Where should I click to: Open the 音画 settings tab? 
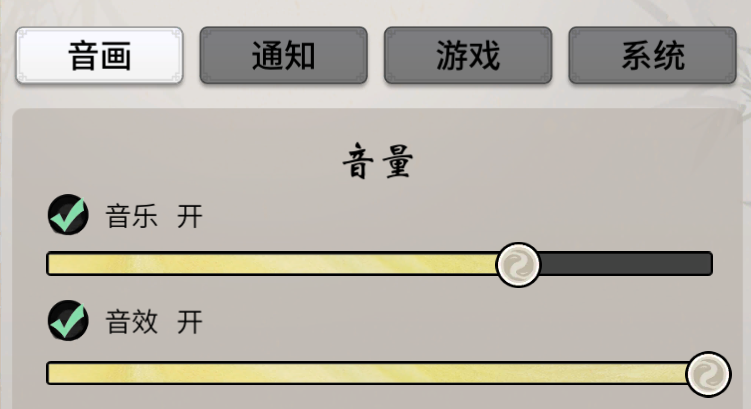(99, 55)
